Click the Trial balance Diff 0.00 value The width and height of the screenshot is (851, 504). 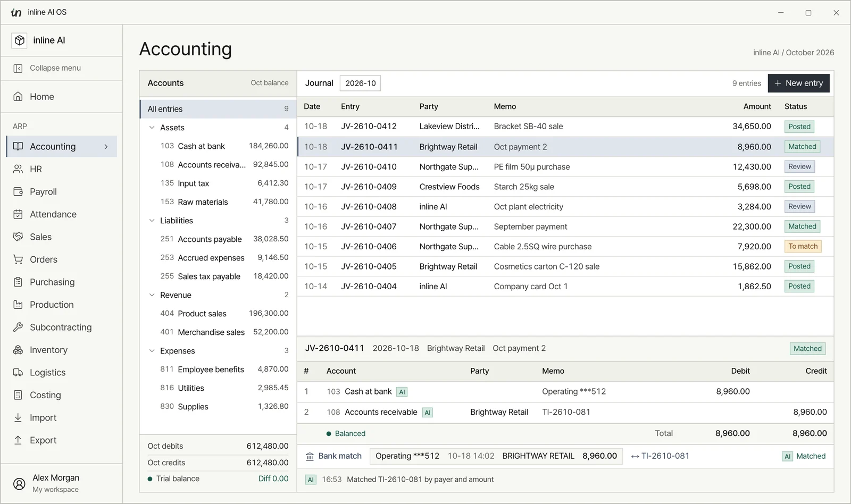[x=273, y=479]
